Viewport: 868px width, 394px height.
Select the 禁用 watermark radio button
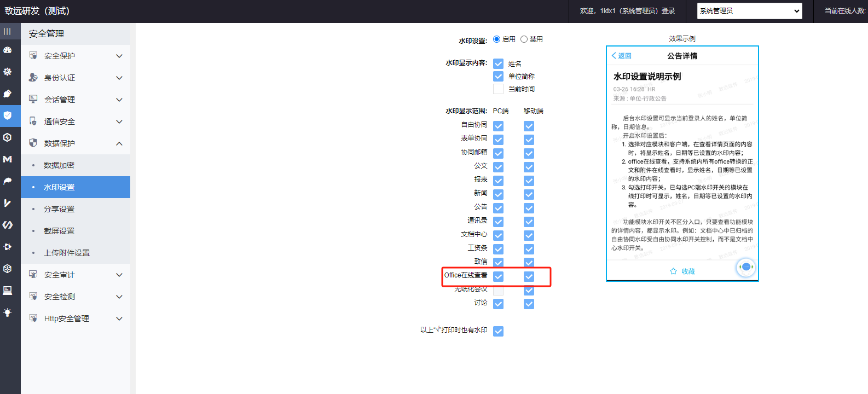click(x=524, y=39)
